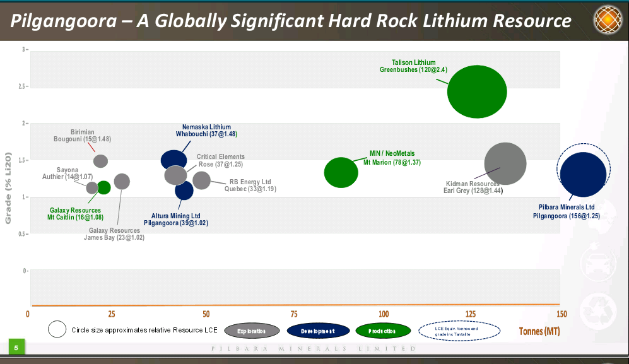Select the Mt Marion green bubble
This screenshot has width=629, height=364.
pyautogui.click(x=341, y=173)
